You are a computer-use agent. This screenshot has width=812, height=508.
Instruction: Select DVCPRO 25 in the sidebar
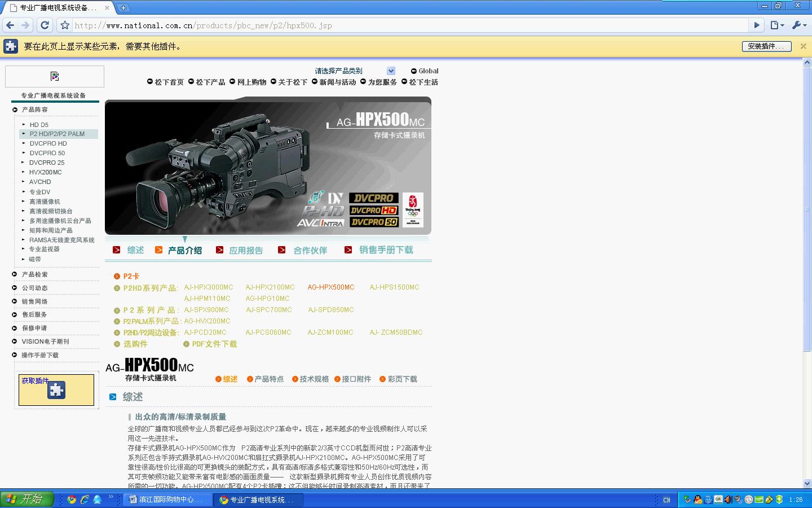click(47, 163)
